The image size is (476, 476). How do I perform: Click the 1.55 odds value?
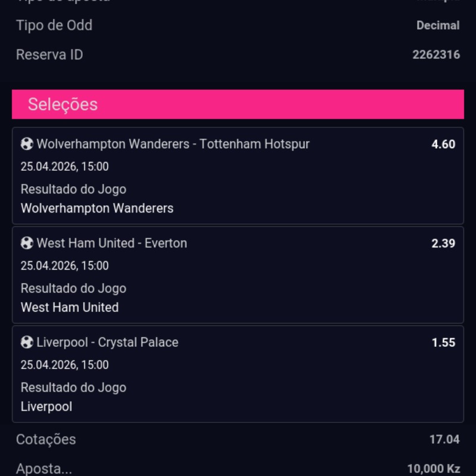click(x=443, y=342)
